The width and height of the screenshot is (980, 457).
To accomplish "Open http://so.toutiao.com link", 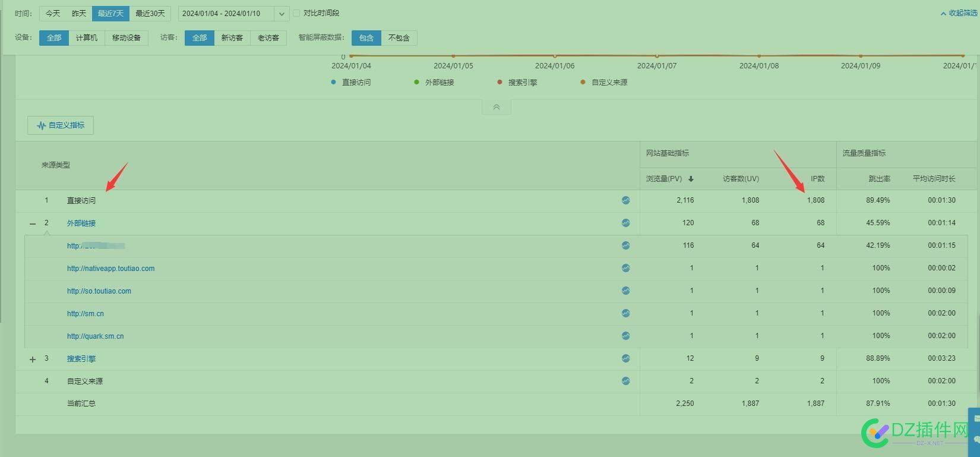I will (99, 291).
